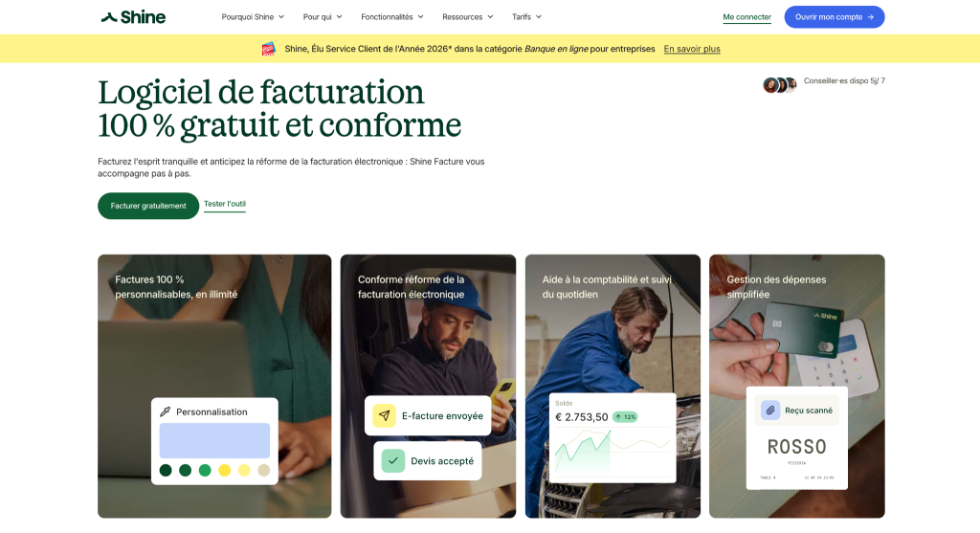980x533 pixels.
Task: Click the E-facture envoyée label
Action: pos(442,416)
